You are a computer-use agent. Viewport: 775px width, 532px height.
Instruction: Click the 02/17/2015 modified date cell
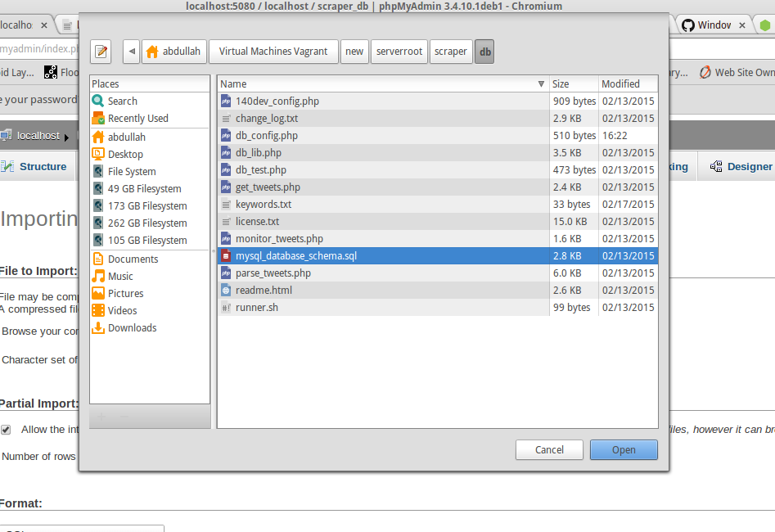pyautogui.click(x=629, y=204)
